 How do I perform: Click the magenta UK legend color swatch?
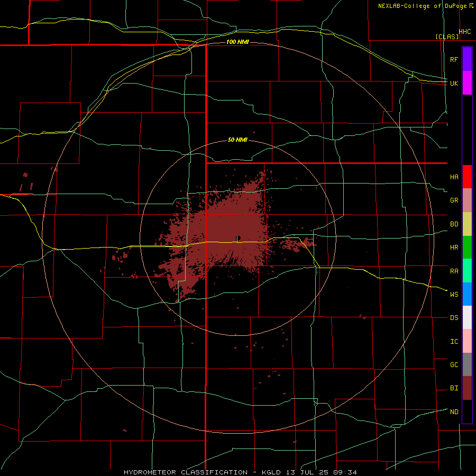point(467,83)
